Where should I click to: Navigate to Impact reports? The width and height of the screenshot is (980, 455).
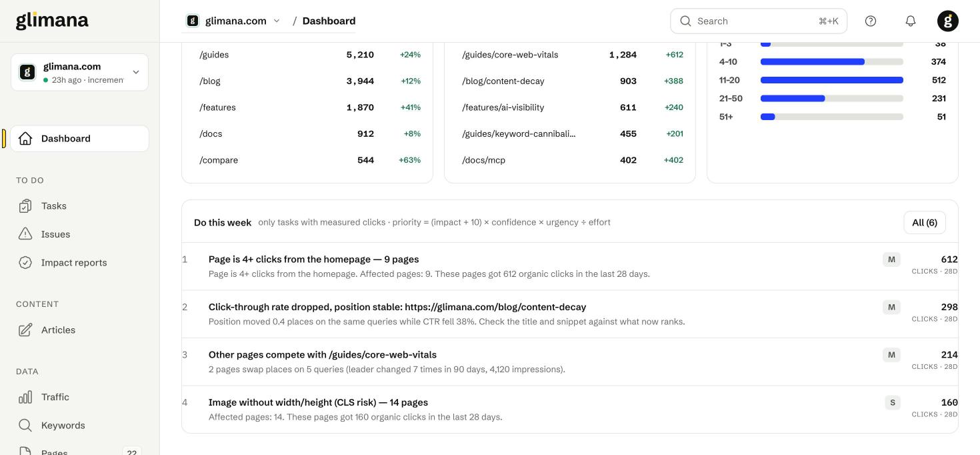pos(79,263)
